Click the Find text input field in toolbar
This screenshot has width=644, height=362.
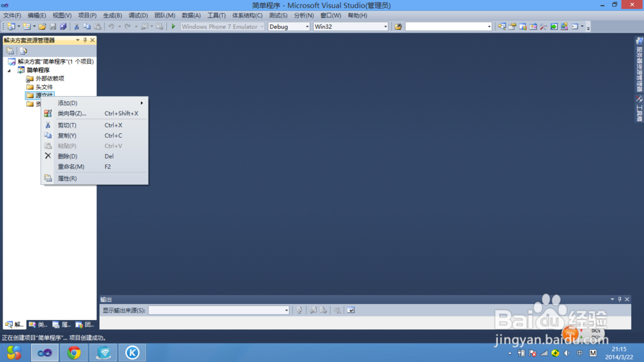coord(446,26)
